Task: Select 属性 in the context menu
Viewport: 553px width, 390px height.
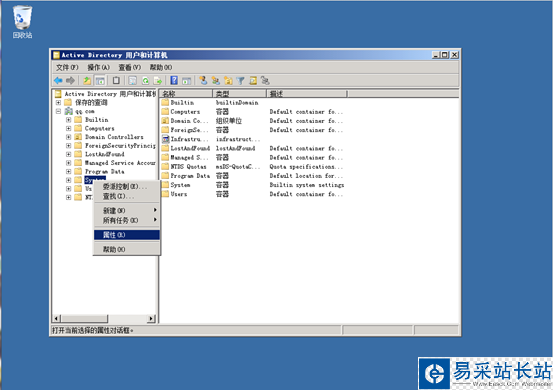Action: [127, 235]
